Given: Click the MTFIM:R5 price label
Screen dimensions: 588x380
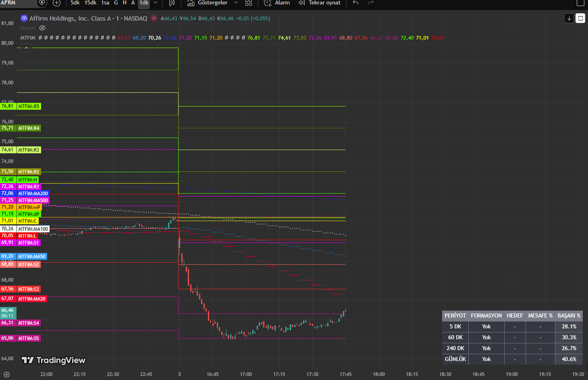Looking at the screenshot, I should pos(29,106).
